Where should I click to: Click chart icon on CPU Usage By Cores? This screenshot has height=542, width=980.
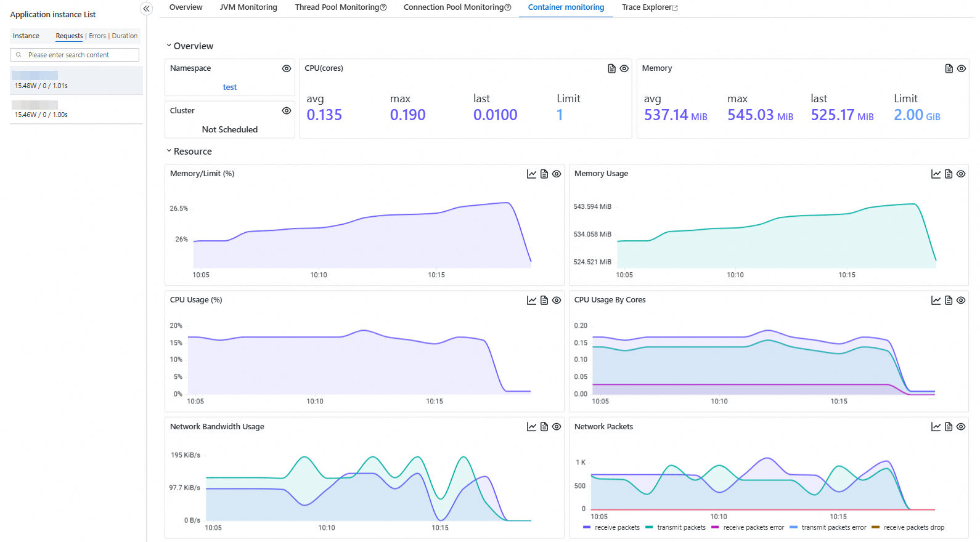click(x=936, y=301)
